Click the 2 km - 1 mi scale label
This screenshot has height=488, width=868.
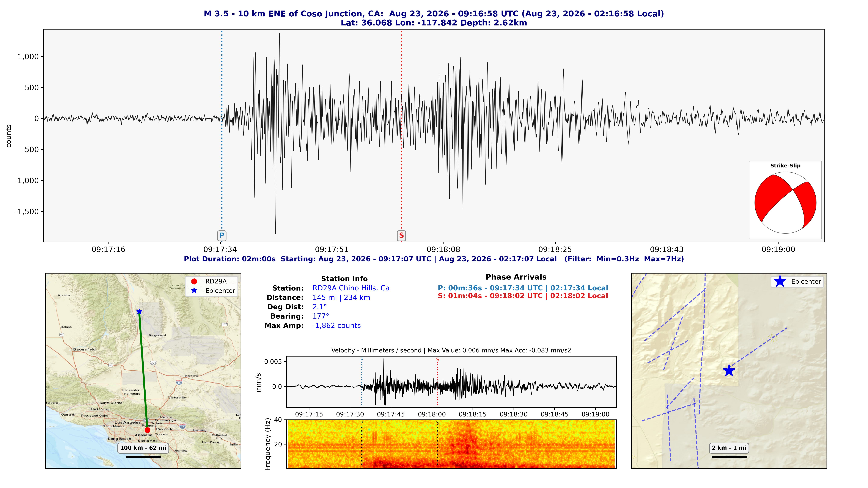pyautogui.click(x=729, y=448)
